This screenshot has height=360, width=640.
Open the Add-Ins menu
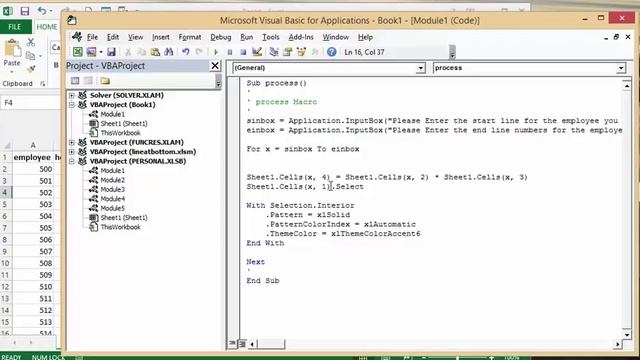(301, 37)
